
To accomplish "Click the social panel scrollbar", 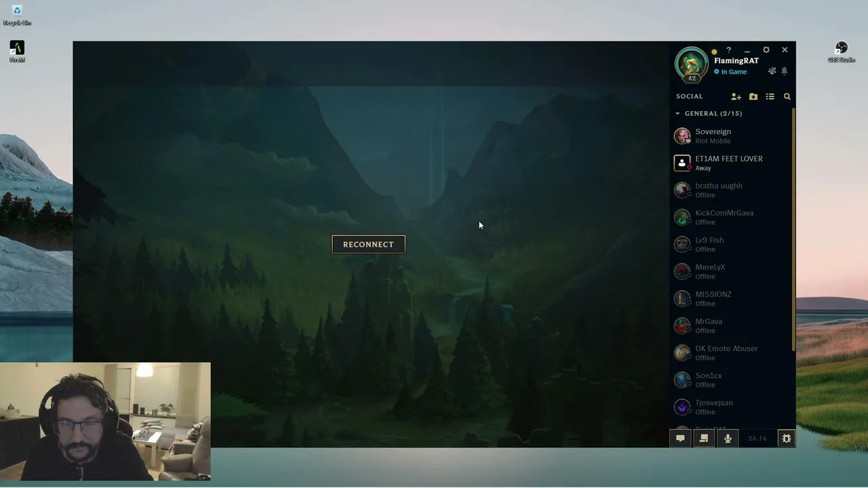I will click(x=793, y=229).
